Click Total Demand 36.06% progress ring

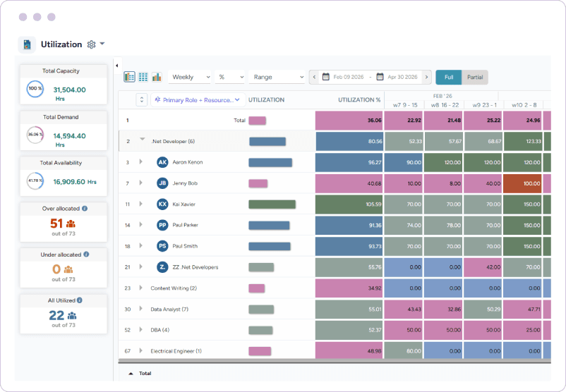point(35,135)
